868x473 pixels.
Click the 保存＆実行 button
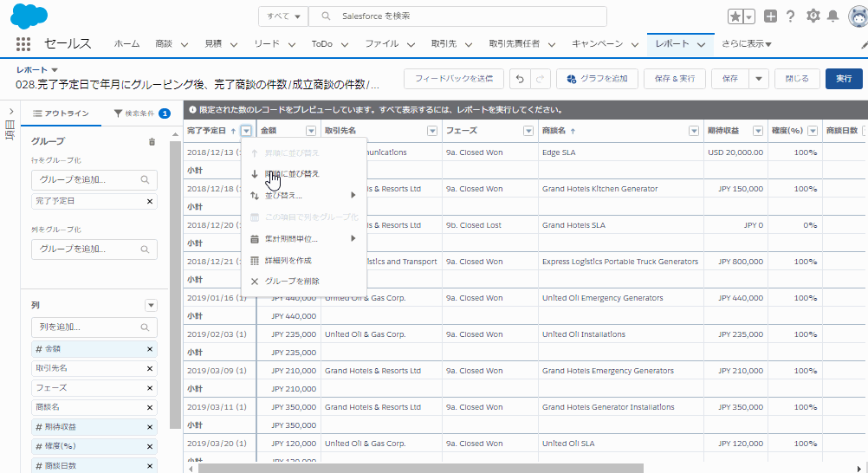point(675,79)
